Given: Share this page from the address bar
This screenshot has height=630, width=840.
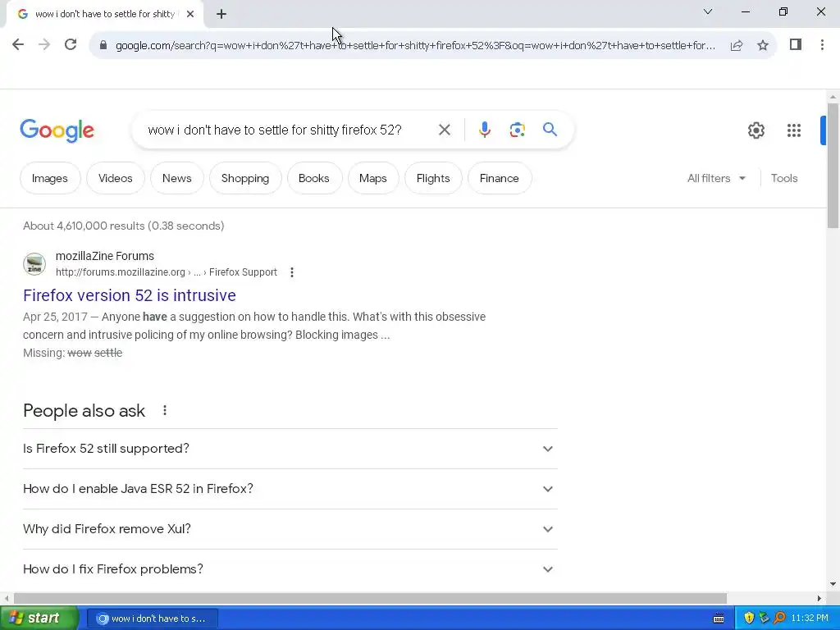Looking at the screenshot, I should 737,45.
